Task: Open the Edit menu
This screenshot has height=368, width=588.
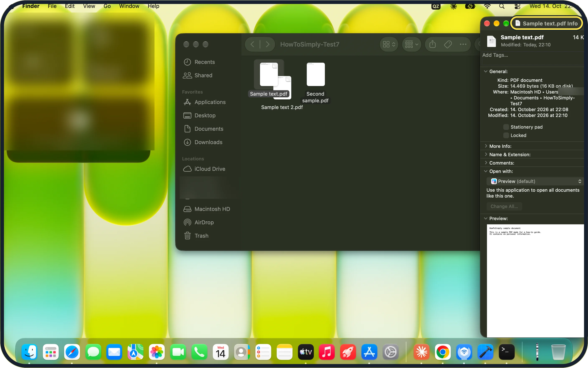Action: [70, 6]
